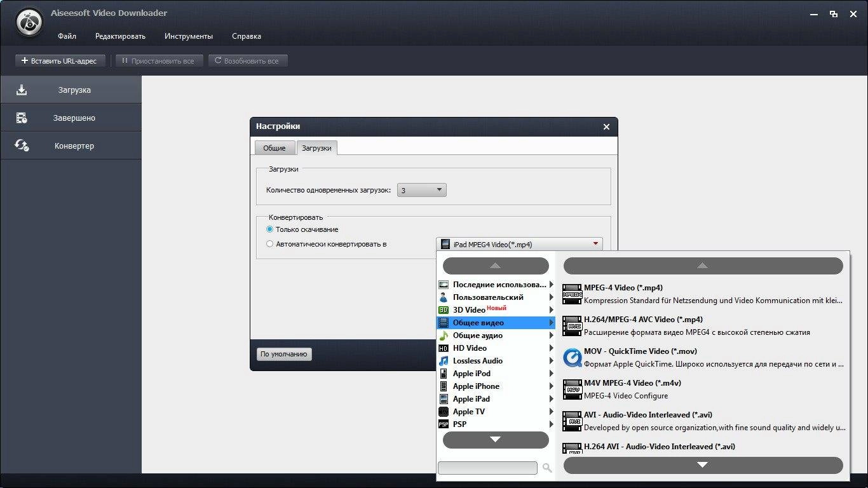Click the Lossless Audio category icon
The height and width of the screenshot is (488, 868).
(444, 361)
